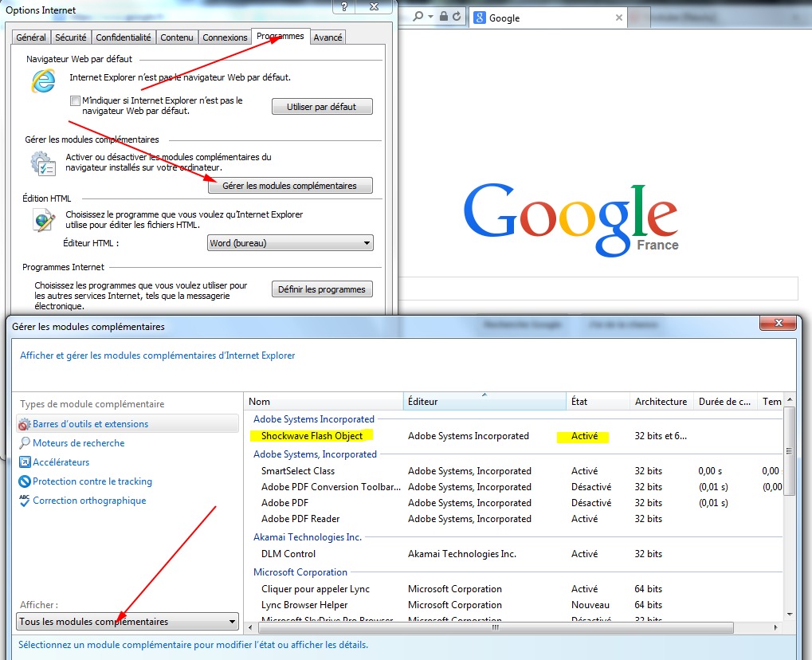Click the Adobe Systems Incorporated group header
812x660 pixels.
tap(314, 419)
